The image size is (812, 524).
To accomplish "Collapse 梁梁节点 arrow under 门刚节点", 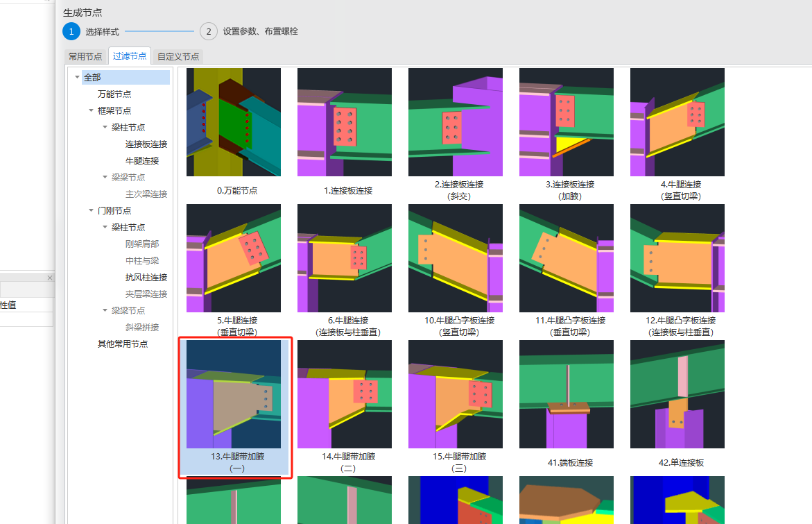I will tap(105, 310).
